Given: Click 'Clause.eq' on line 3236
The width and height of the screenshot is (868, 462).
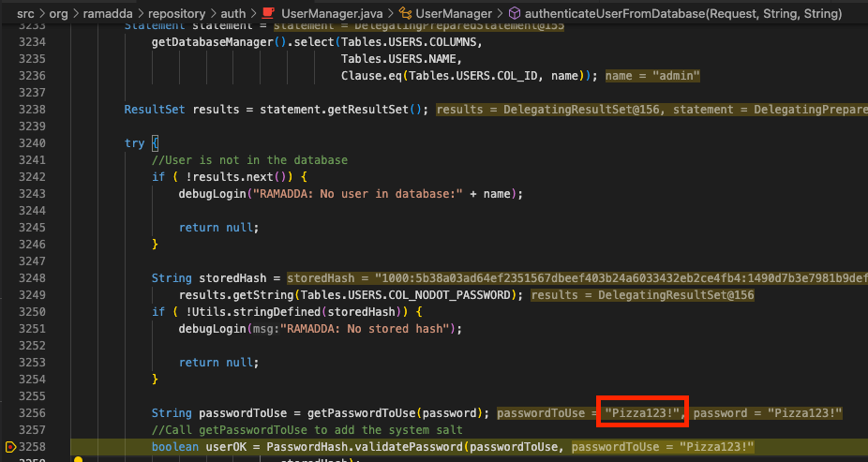Looking at the screenshot, I should click(371, 76).
